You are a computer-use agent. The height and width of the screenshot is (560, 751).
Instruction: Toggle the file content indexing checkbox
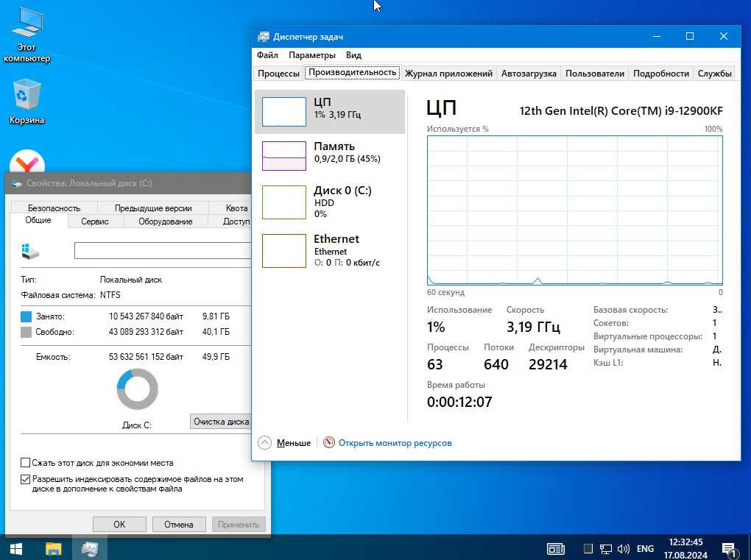tap(26, 479)
